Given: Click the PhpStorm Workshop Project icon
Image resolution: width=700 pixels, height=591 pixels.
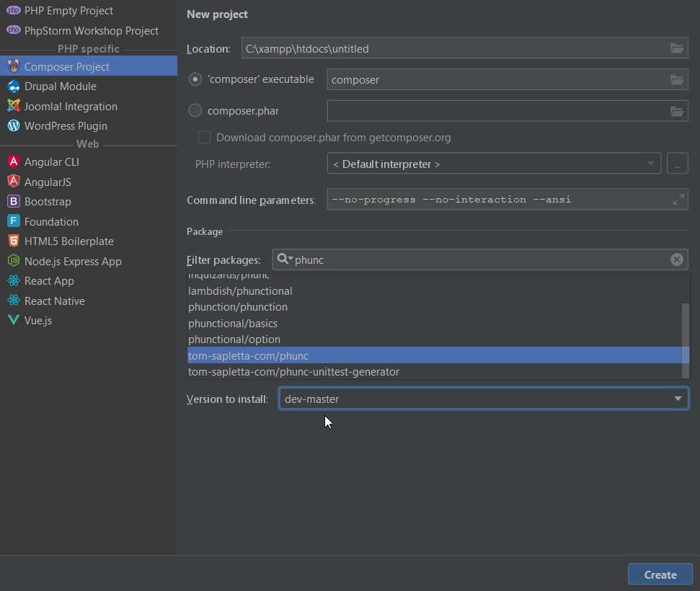Looking at the screenshot, I should (14, 30).
